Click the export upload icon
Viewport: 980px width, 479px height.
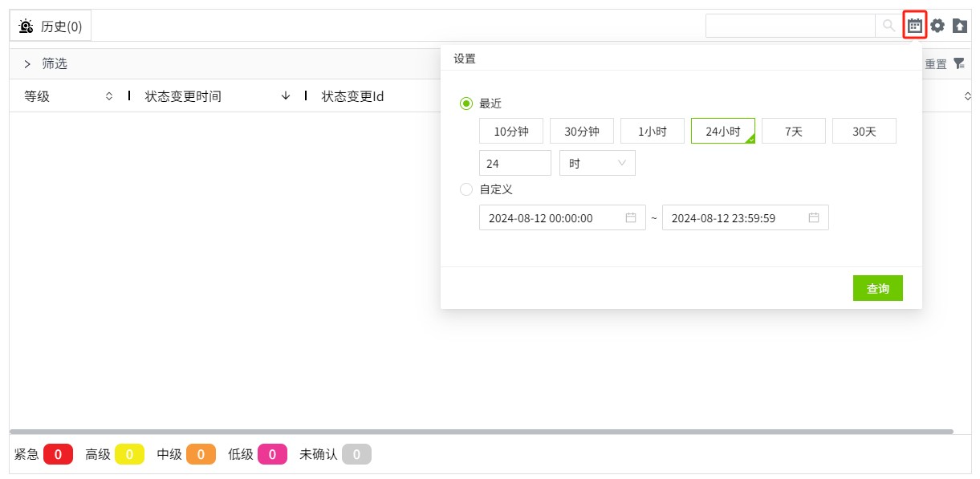[960, 26]
